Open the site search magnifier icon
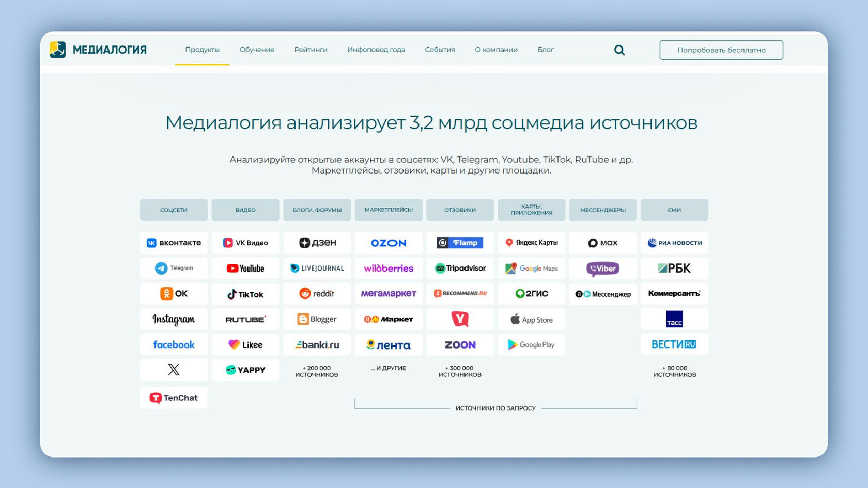 point(619,50)
